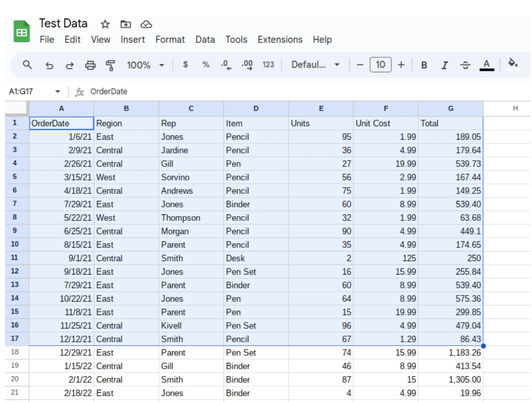Click the move to folder icon
The image size is (532, 402).
125,24
